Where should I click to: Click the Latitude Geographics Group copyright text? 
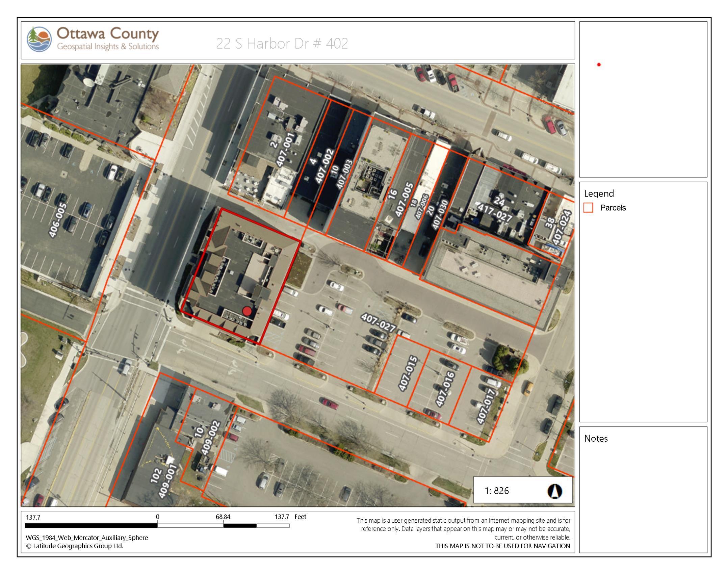point(74,546)
